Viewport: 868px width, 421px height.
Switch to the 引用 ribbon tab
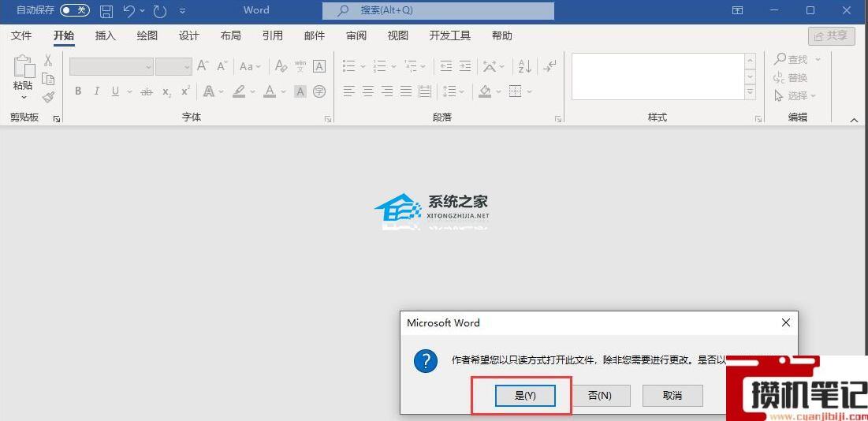(272, 36)
